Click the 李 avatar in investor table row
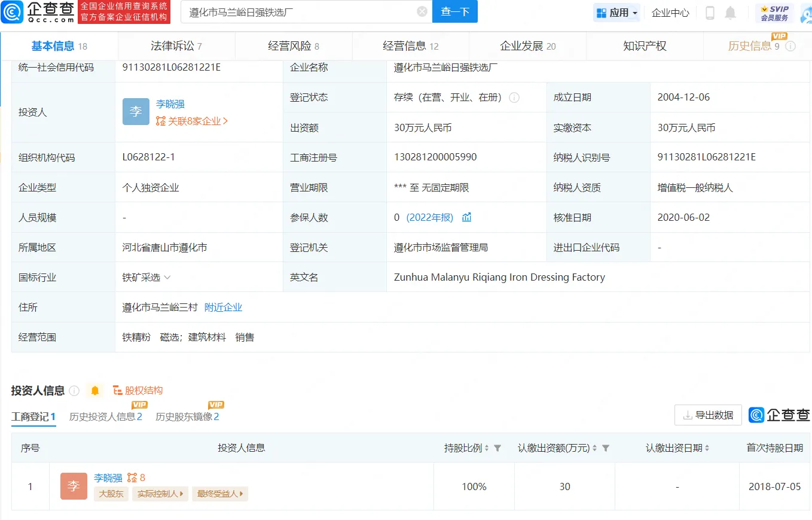 point(74,486)
